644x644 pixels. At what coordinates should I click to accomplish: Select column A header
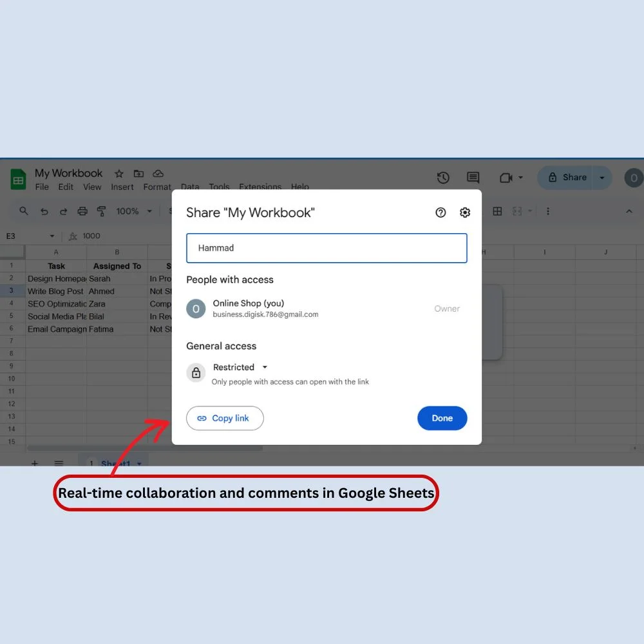coord(56,252)
